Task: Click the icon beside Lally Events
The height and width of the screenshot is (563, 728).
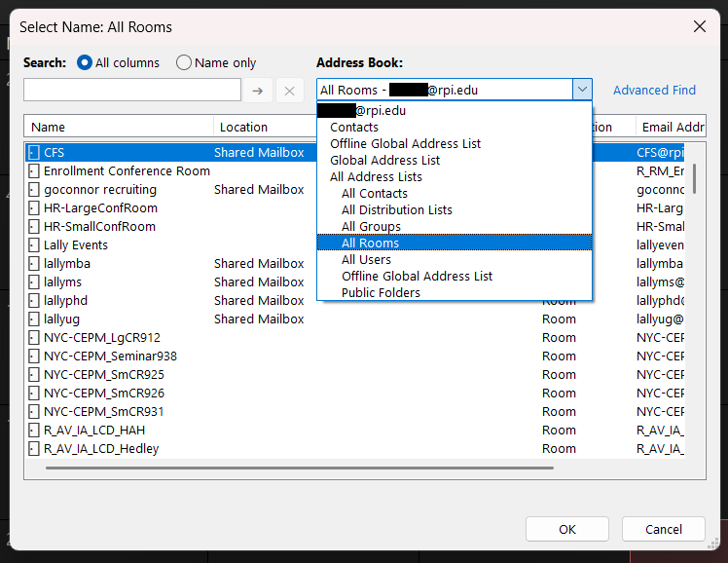Action: [x=33, y=245]
